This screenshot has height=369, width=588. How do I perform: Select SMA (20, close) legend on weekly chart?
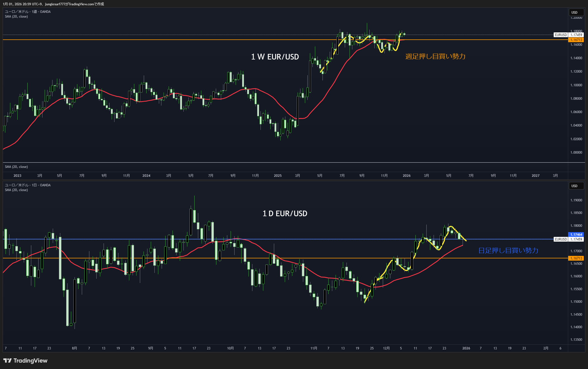tap(16, 16)
